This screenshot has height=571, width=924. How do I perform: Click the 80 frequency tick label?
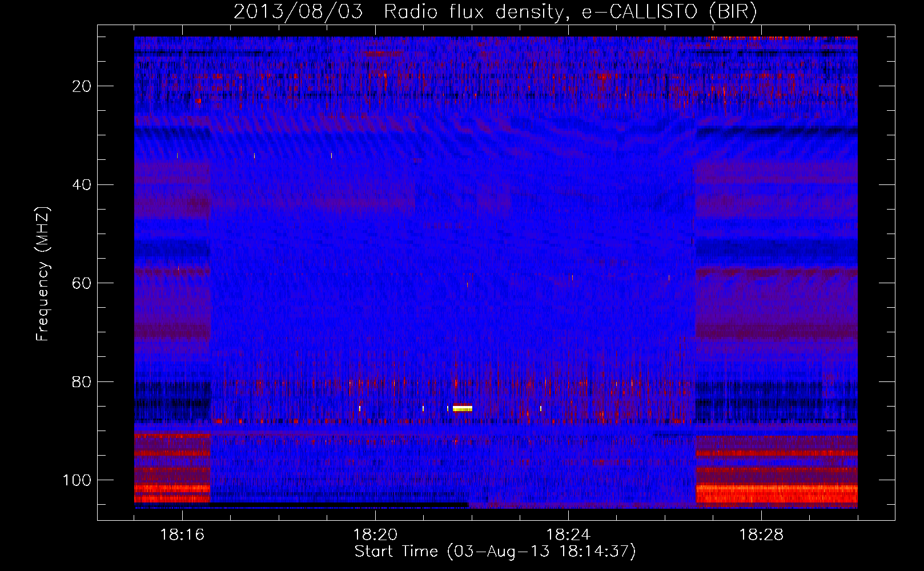82,382
